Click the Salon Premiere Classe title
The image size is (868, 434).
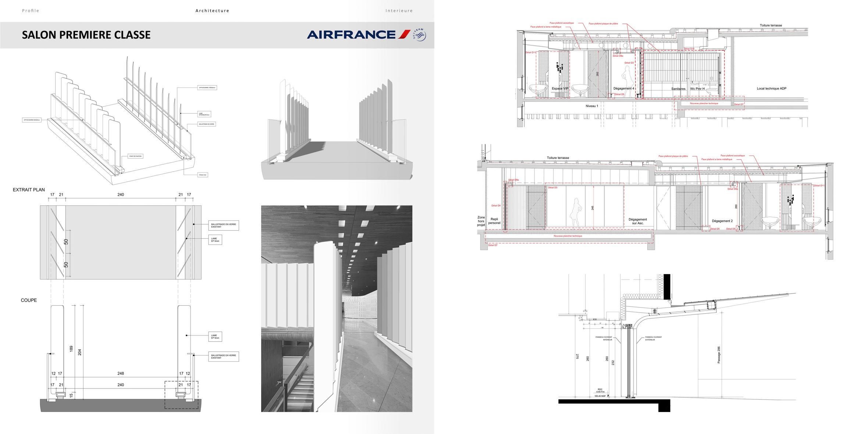pyautogui.click(x=86, y=35)
